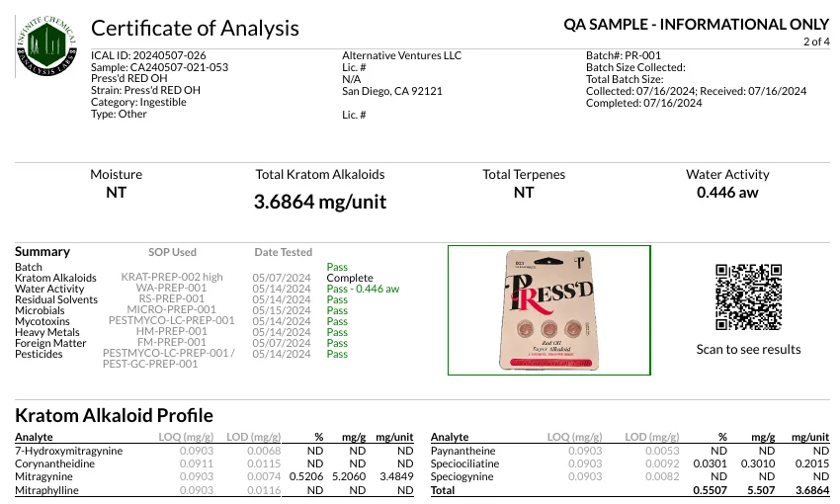The image size is (840, 504).
Task: Click the Residual Solvents row label
Action: (56, 299)
